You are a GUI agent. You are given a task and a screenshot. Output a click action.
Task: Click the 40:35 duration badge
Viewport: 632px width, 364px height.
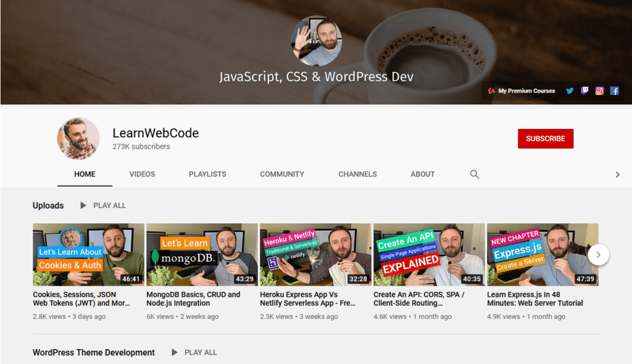472,279
